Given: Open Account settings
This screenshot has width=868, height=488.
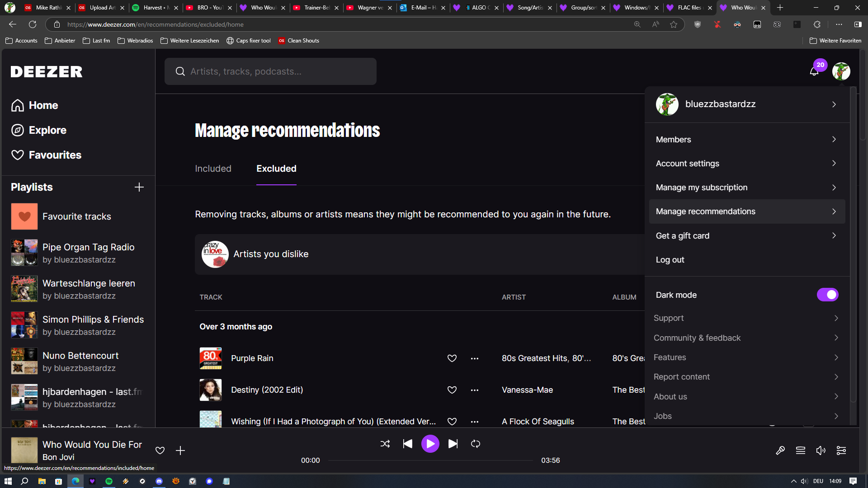Looking at the screenshot, I should (x=747, y=164).
